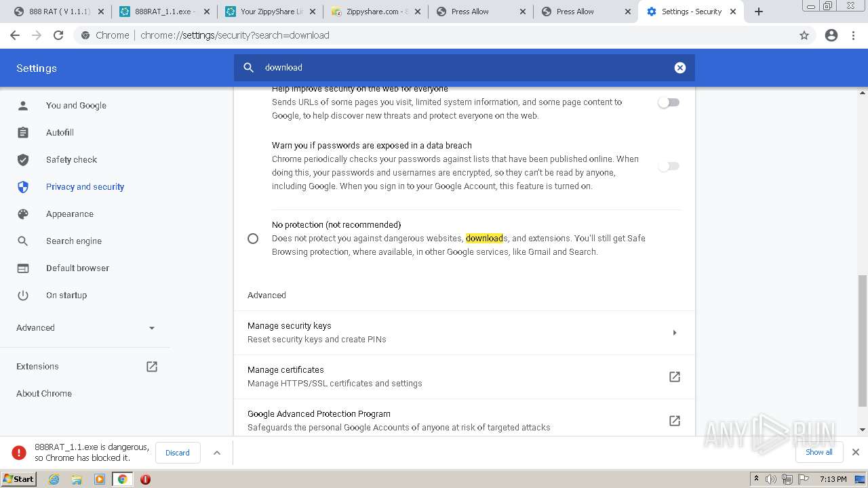Click the Appearance palette icon
868x488 pixels.
23,214
